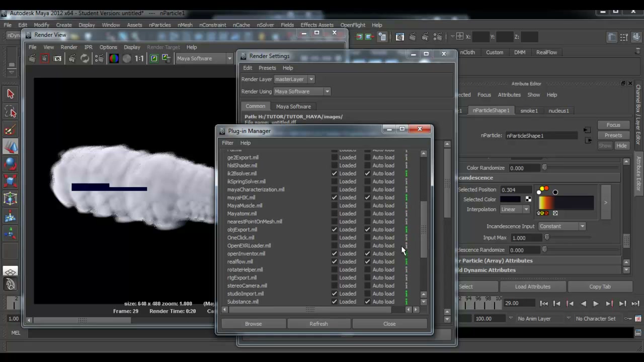Click status line IPR render icon
Screen dimensions: 644x362
(426, 37)
